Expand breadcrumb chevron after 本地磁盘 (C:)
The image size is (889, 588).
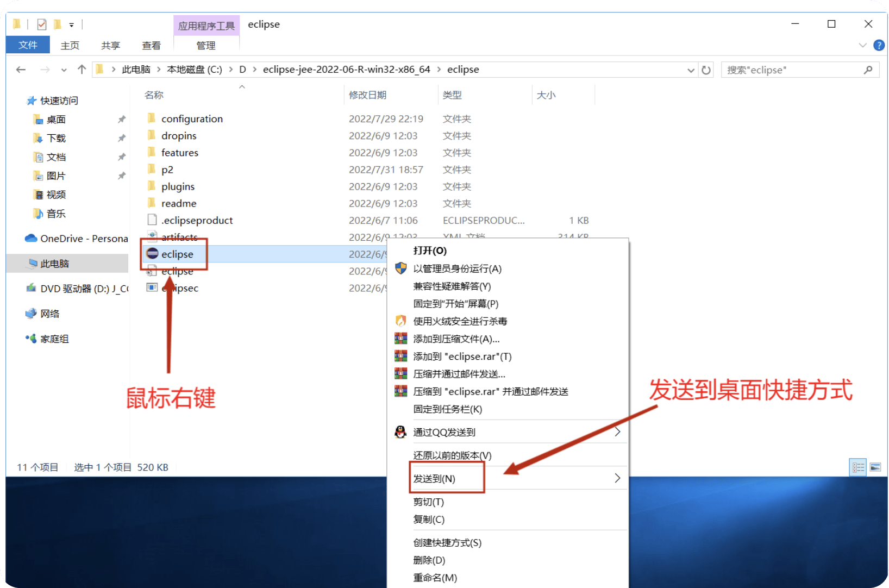[x=230, y=70]
